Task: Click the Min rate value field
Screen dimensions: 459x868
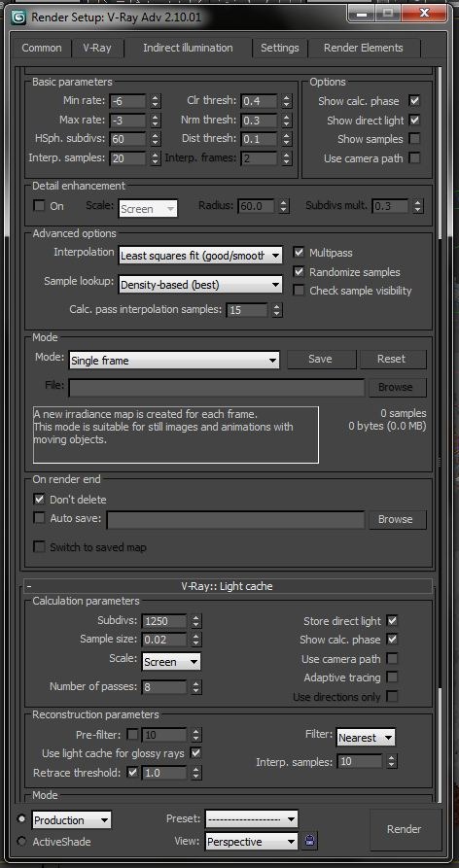Action: click(128, 101)
